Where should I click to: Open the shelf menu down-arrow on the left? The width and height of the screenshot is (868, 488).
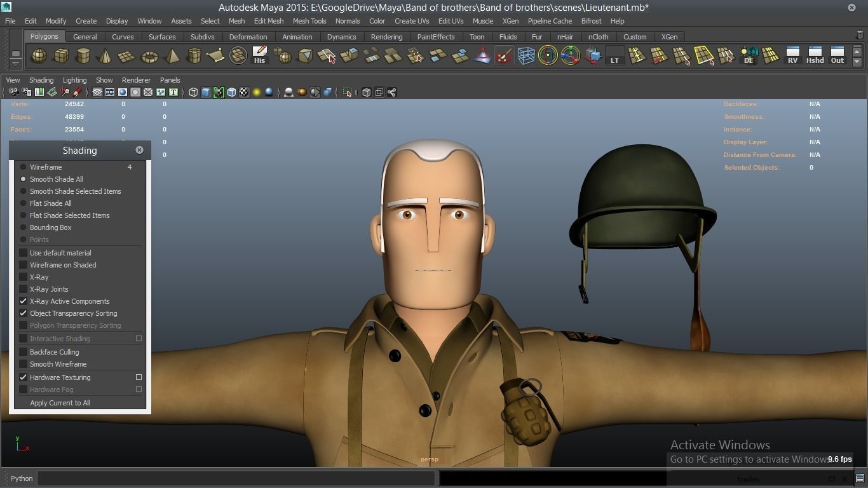point(16,63)
